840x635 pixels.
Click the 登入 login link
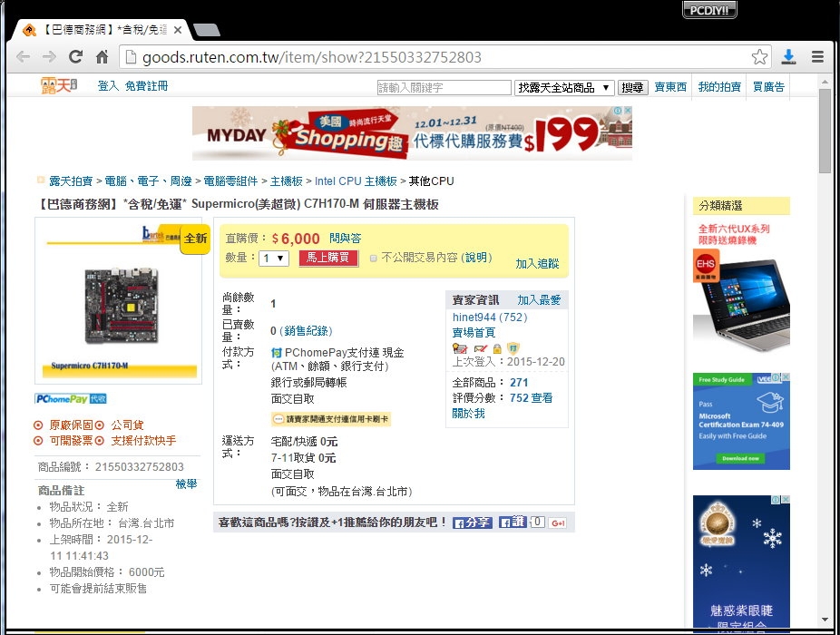[x=108, y=86]
